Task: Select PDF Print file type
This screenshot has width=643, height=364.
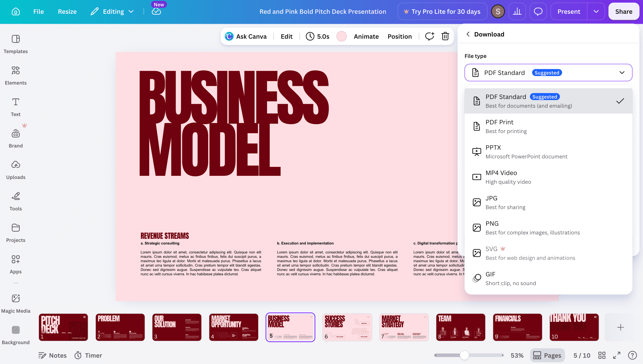Action: [x=548, y=127]
